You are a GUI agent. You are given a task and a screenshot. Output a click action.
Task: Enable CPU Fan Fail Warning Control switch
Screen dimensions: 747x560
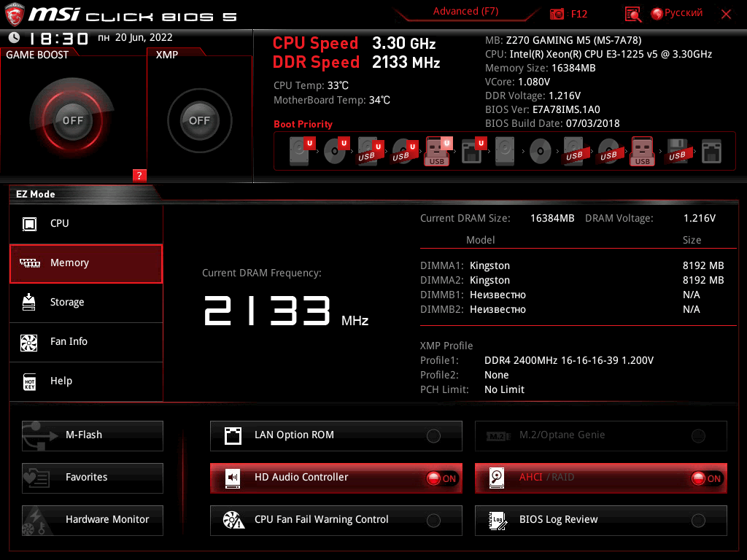(x=433, y=521)
